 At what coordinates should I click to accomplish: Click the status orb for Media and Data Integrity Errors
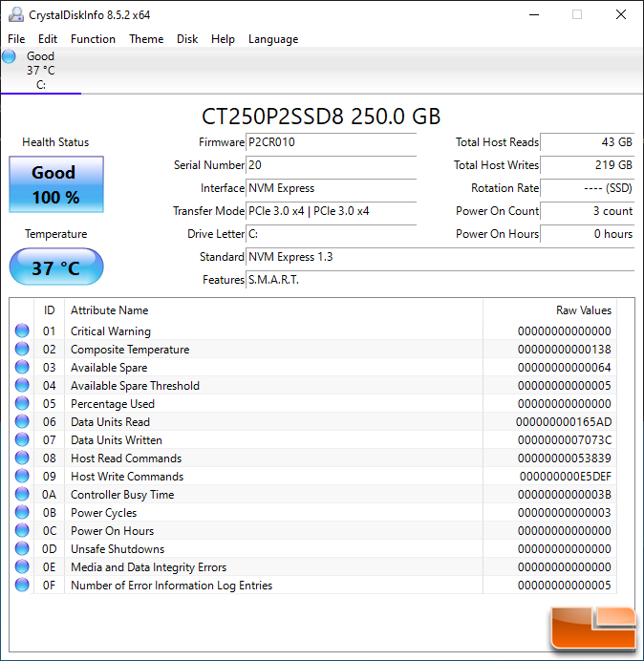pos(22,566)
